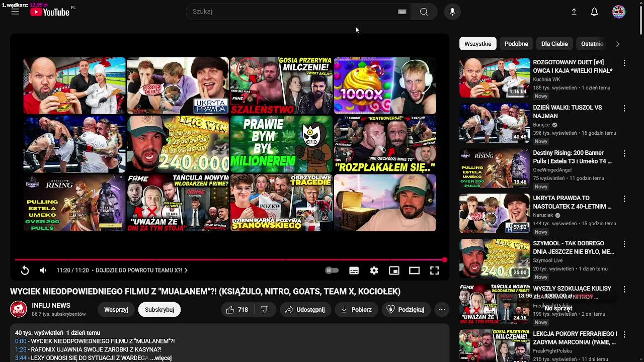Open title ROZGOTOWANY DUET [#4] in sidebar

coord(573,67)
